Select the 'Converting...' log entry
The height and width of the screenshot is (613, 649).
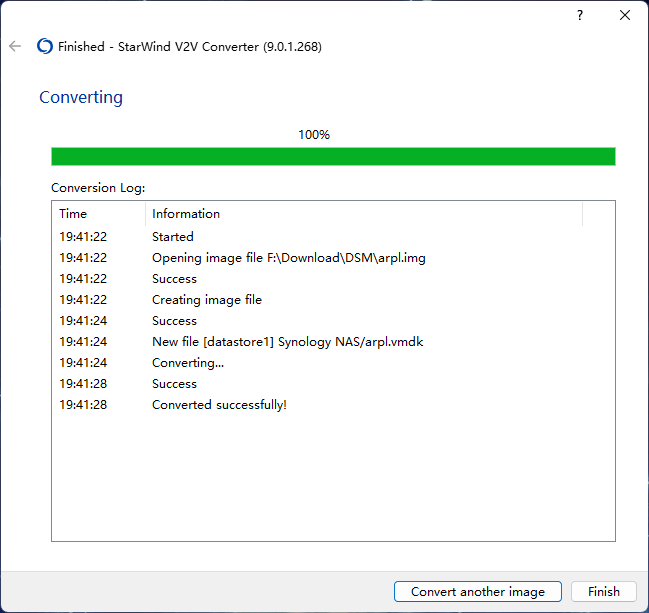pos(333,363)
